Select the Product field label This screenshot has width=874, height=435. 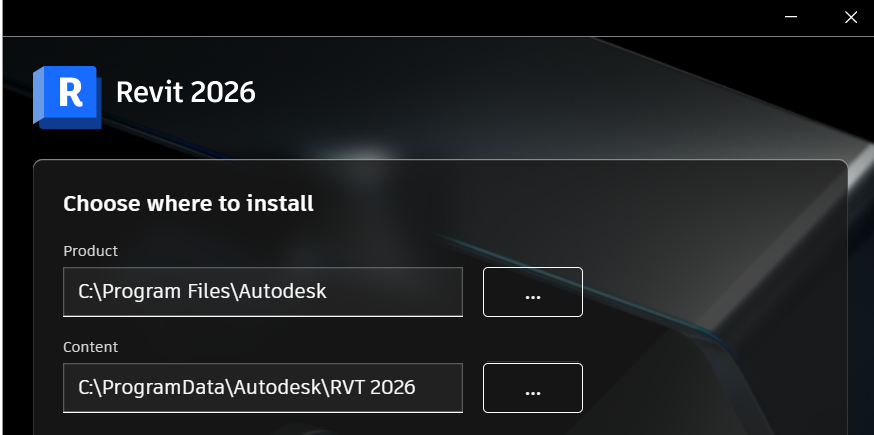coord(90,251)
